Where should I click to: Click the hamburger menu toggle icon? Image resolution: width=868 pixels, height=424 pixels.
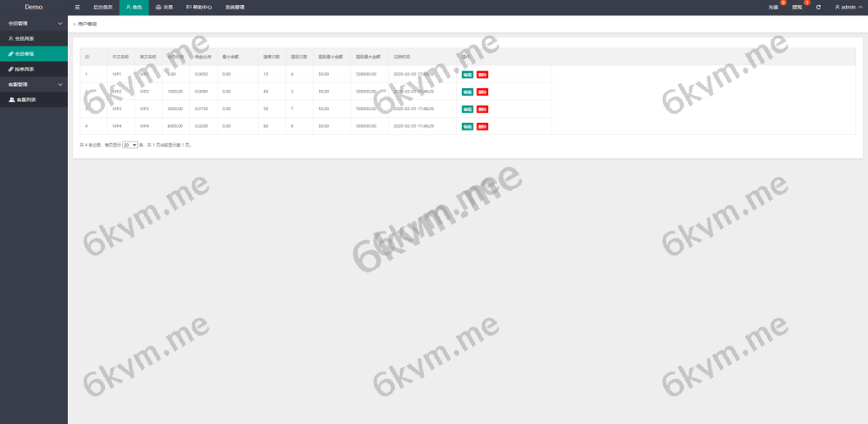click(x=77, y=7)
